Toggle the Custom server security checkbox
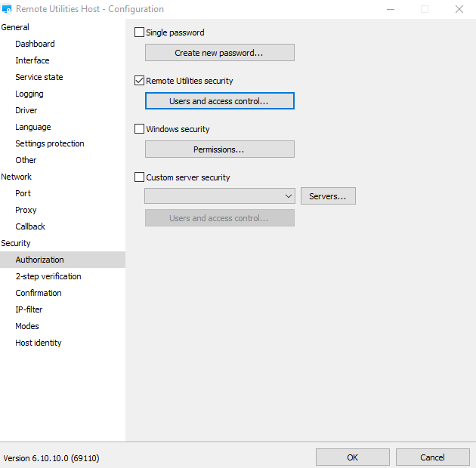The width and height of the screenshot is (476, 468). 139,177
